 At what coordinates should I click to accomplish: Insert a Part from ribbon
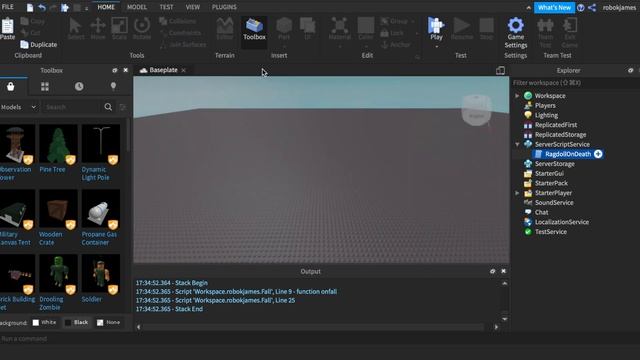tap(284, 29)
